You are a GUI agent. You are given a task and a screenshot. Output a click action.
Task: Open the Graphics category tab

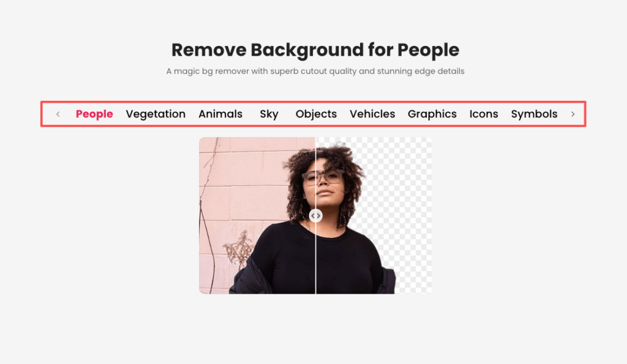(432, 114)
